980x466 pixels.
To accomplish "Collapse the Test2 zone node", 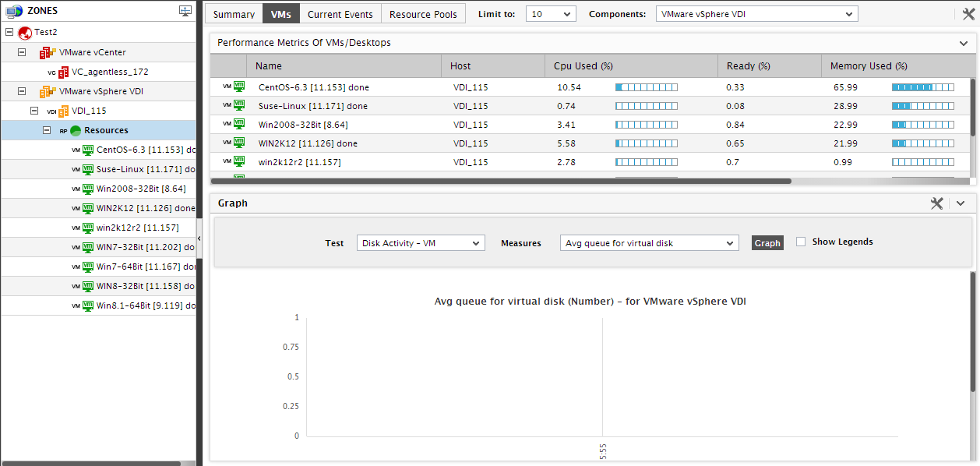I will (x=9, y=33).
